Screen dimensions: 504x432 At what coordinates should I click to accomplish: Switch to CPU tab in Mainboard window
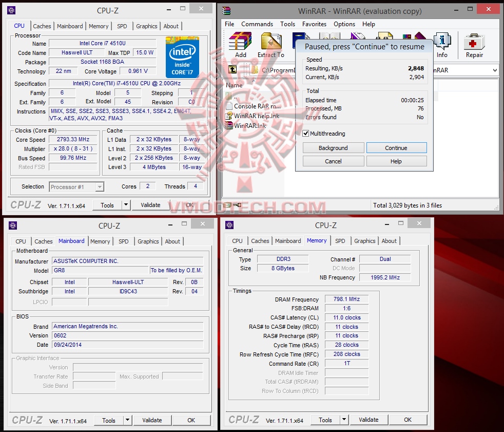point(21,241)
